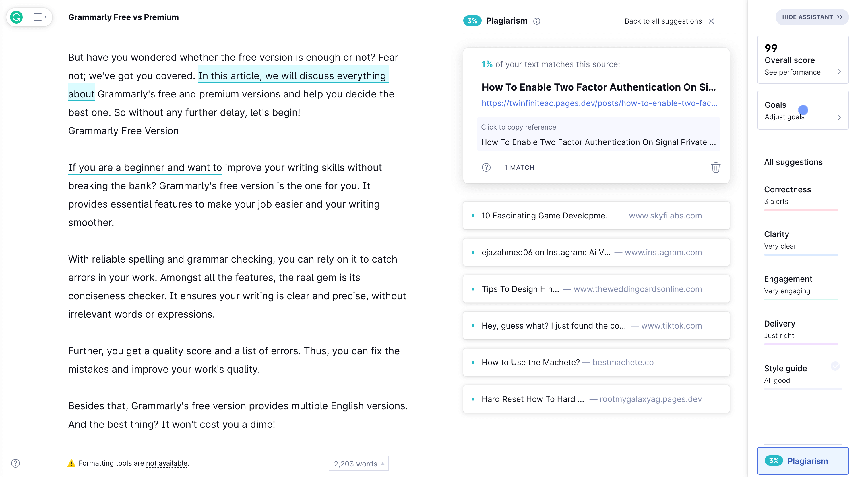Click the Hide Assistant arrow icon
868x477 pixels.
tap(842, 17)
